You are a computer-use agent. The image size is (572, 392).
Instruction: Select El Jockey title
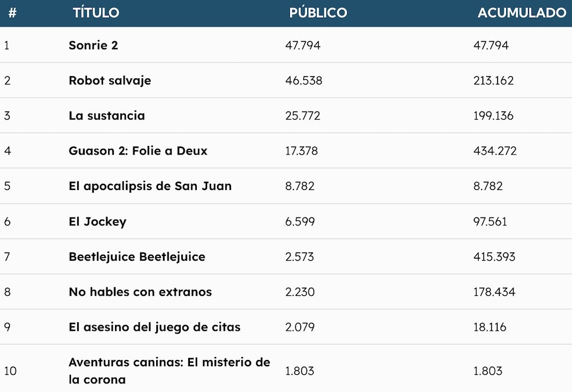[x=97, y=221]
